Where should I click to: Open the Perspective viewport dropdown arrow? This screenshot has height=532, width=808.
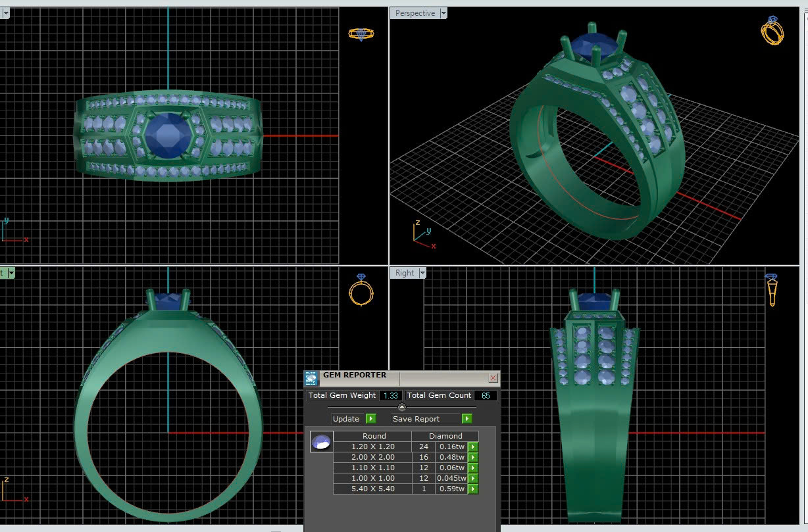point(443,13)
